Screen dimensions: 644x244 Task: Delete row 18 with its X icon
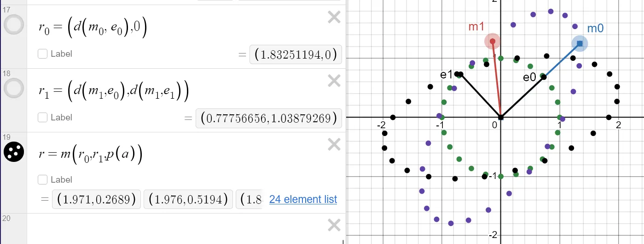(334, 81)
